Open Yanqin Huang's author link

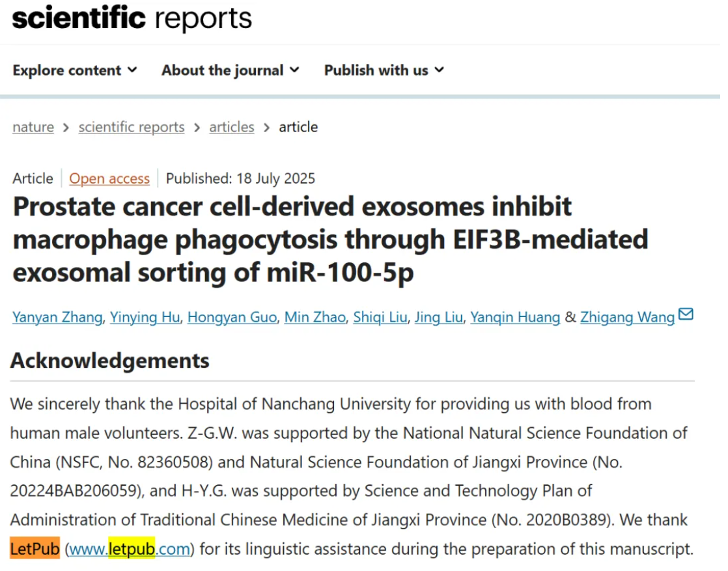tap(514, 317)
